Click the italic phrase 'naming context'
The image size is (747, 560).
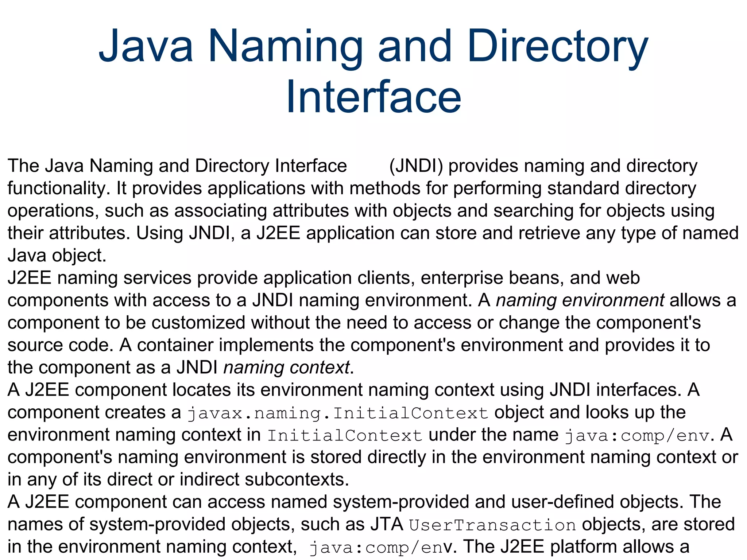[x=287, y=368]
